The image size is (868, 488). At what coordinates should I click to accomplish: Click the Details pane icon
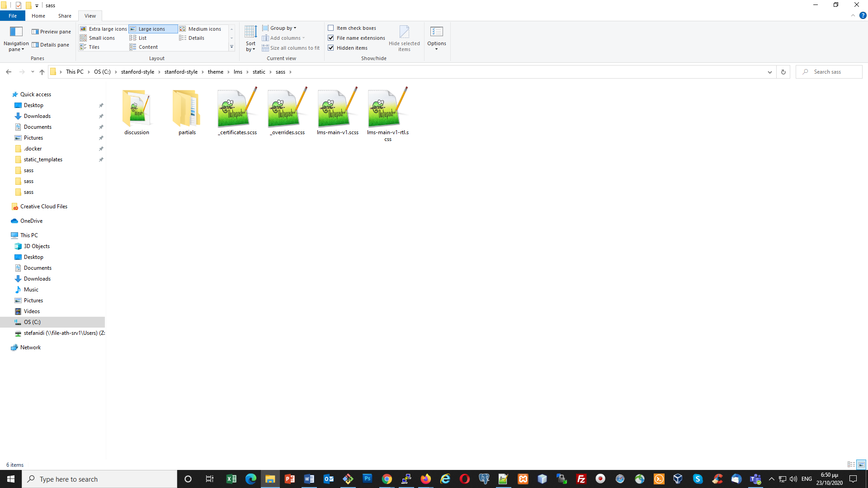click(x=35, y=45)
